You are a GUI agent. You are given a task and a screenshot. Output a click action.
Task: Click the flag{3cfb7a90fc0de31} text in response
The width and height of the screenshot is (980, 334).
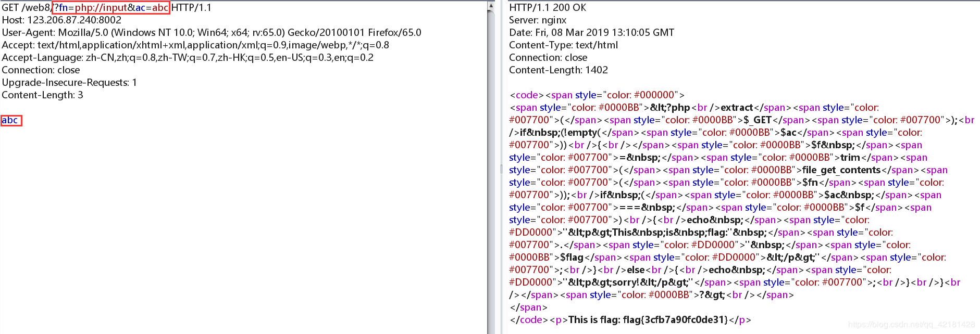[675, 320]
